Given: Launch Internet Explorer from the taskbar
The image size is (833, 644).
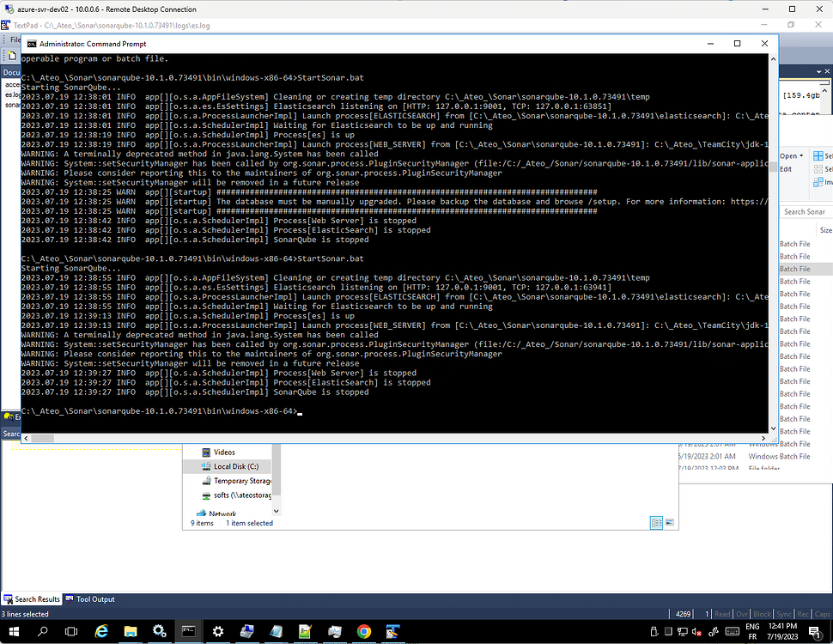Looking at the screenshot, I should tap(100, 631).
